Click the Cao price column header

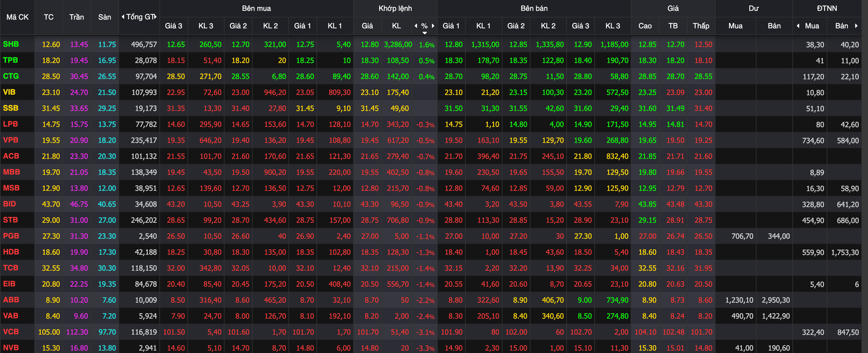[645, 26]
